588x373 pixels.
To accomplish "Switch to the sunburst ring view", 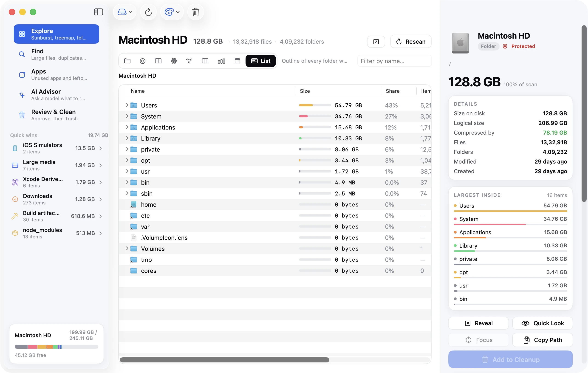I will [x=143, y=61].
